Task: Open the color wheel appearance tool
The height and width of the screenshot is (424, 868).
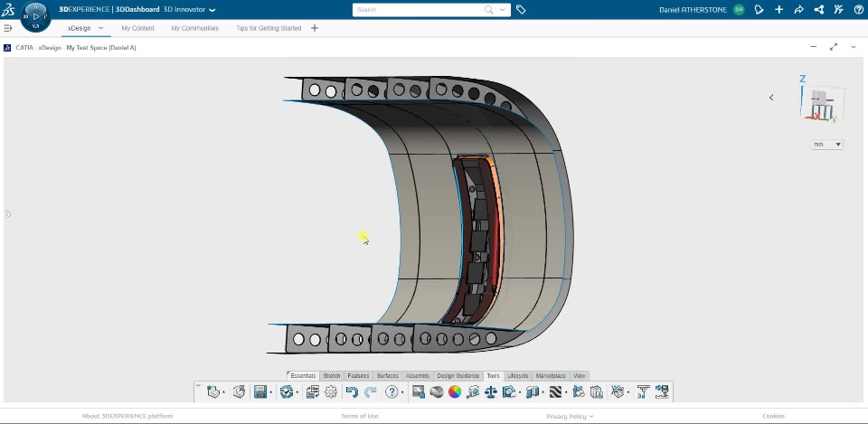Action: click(455, 391)
